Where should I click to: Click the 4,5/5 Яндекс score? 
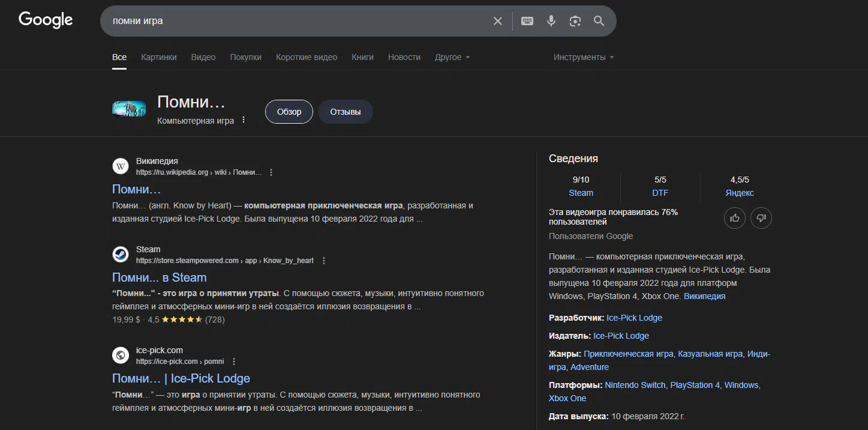coord(740,180)
